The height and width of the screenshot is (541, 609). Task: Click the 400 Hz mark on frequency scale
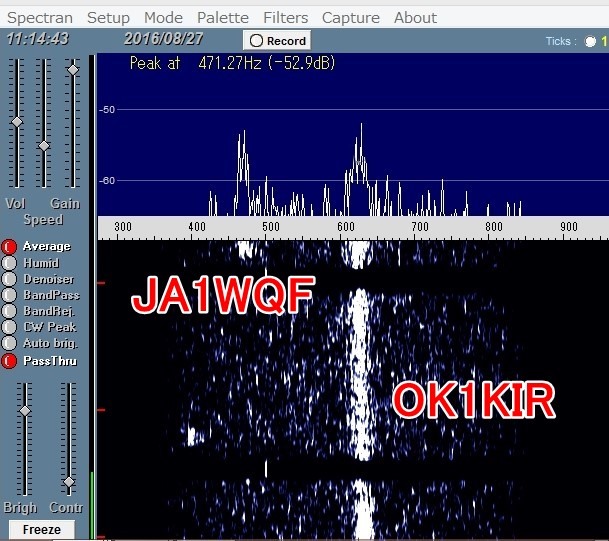(x=197, y=227)
